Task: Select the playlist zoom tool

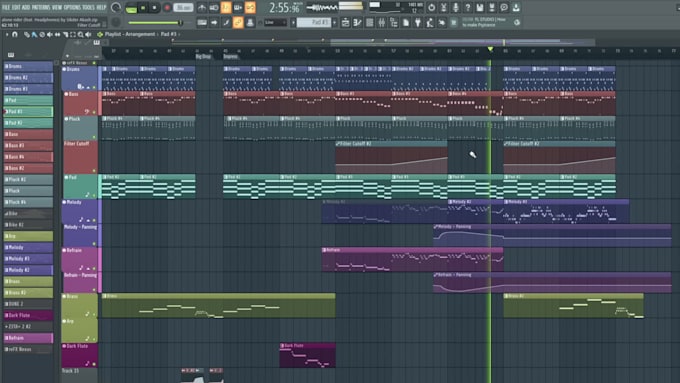Action: click(81, 35)
